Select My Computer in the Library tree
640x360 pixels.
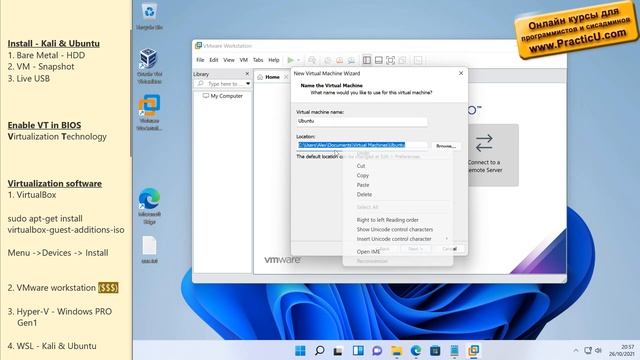222,96
